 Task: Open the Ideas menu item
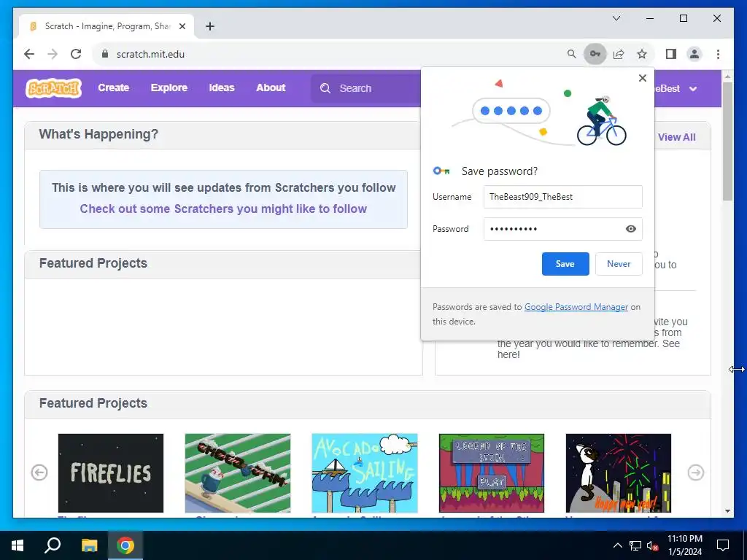coord(222,88)
